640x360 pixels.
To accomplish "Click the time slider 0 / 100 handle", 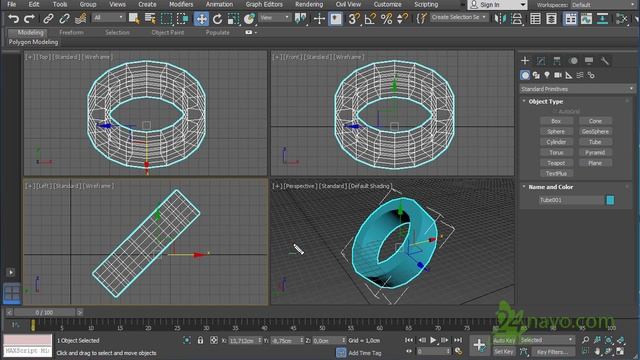I will 44,312.
